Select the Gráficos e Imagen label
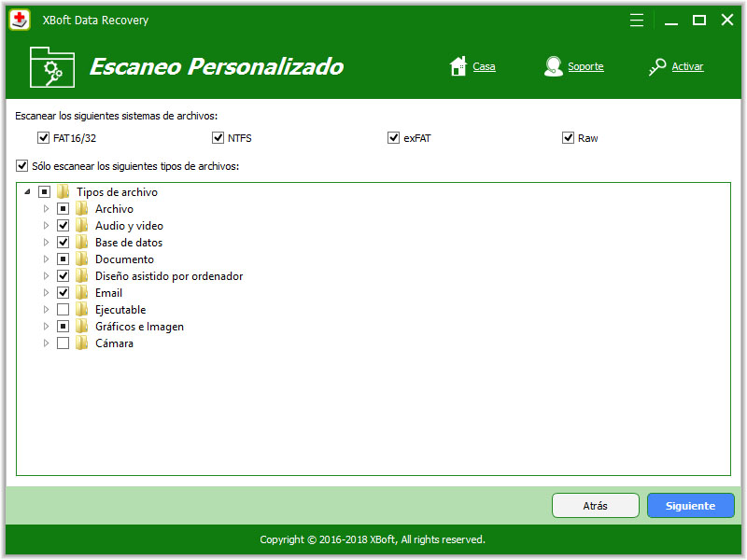This screenshot has width=747, height=560. tap(139, 326)
